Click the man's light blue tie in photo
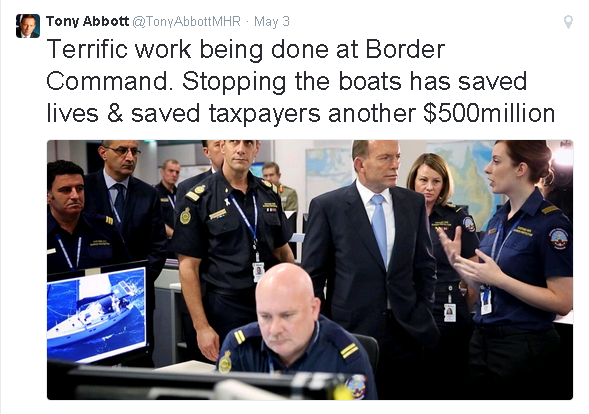This screenshot has width=589, height=414. 379,228
